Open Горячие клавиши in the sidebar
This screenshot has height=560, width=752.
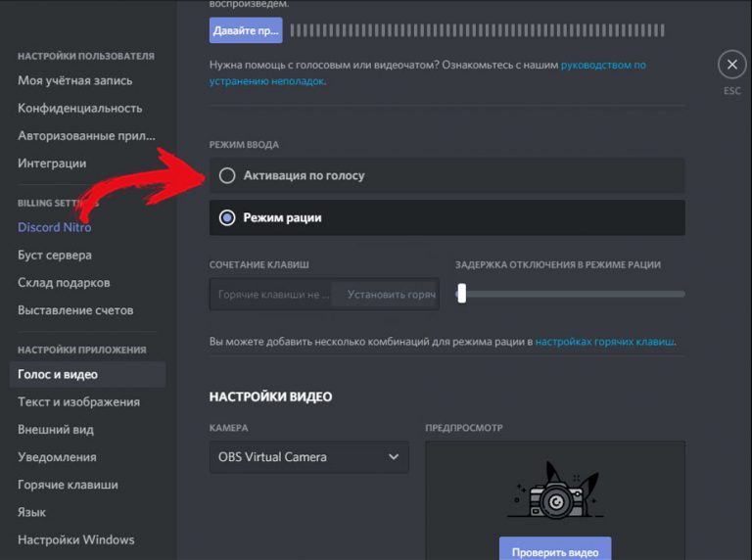(68, 485)
